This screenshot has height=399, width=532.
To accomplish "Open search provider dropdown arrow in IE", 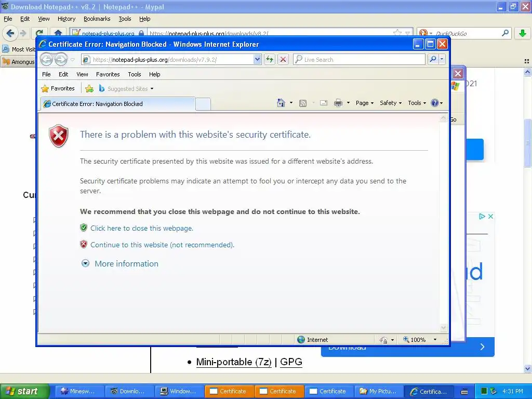I will click(442, 59).
